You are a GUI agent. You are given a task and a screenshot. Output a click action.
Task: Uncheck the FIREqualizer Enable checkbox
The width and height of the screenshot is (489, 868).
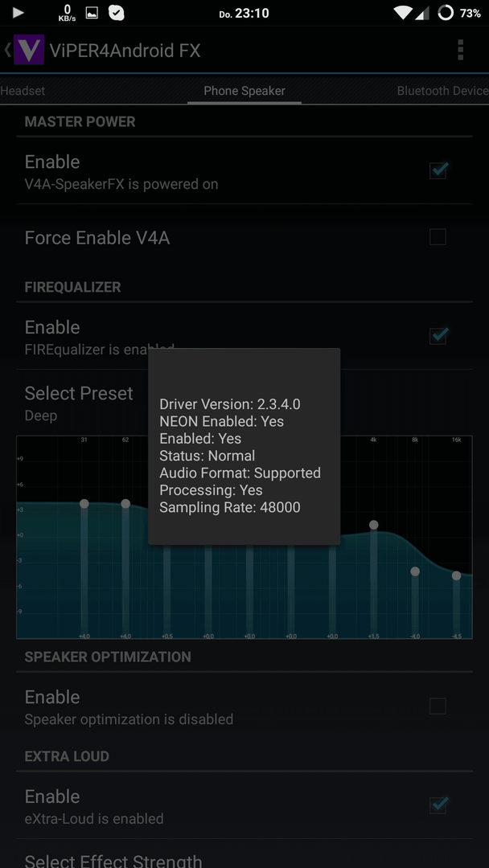pos(438,335)
